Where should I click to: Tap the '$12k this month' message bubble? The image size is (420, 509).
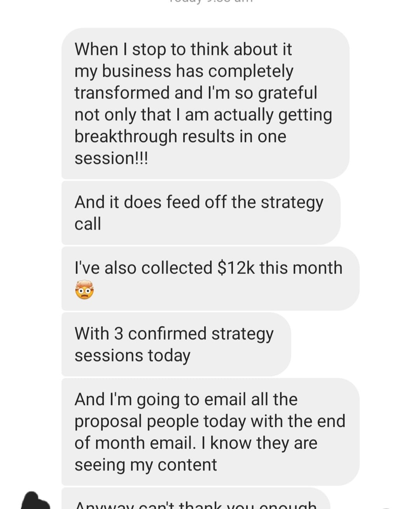210,279
